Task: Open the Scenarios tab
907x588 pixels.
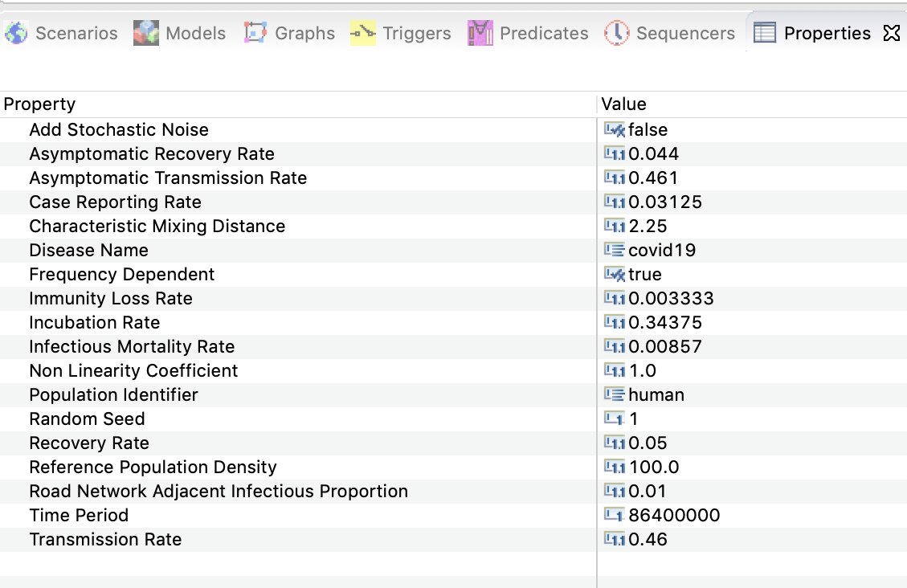Action: 61,33
